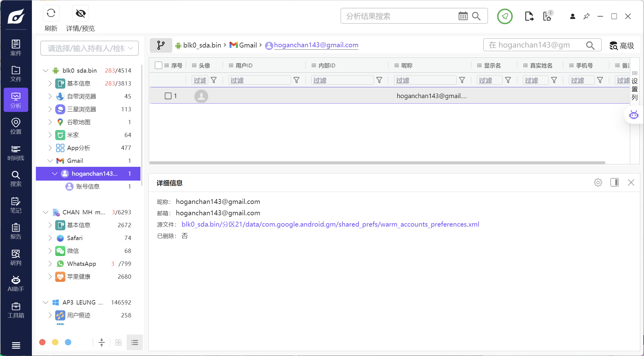Check the checkbox for row 1
The height and width of the screenshot is (356, 644).
point(168,96)
